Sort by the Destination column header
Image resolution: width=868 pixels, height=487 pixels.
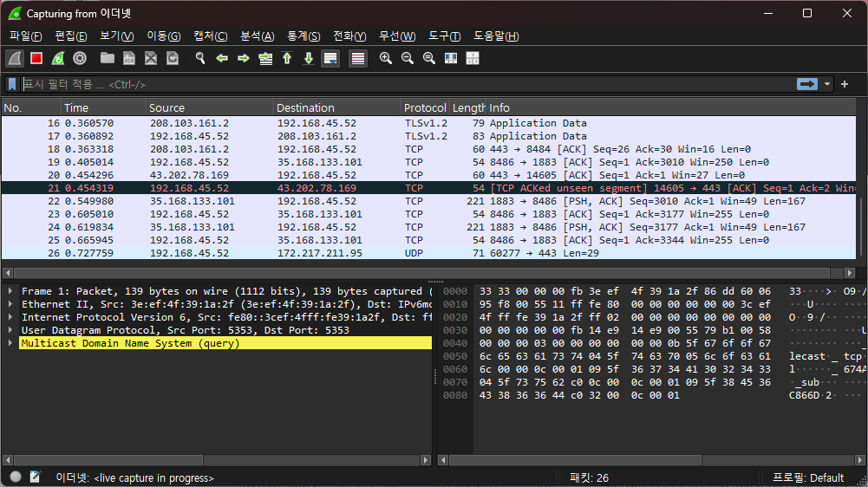(337, 108)
